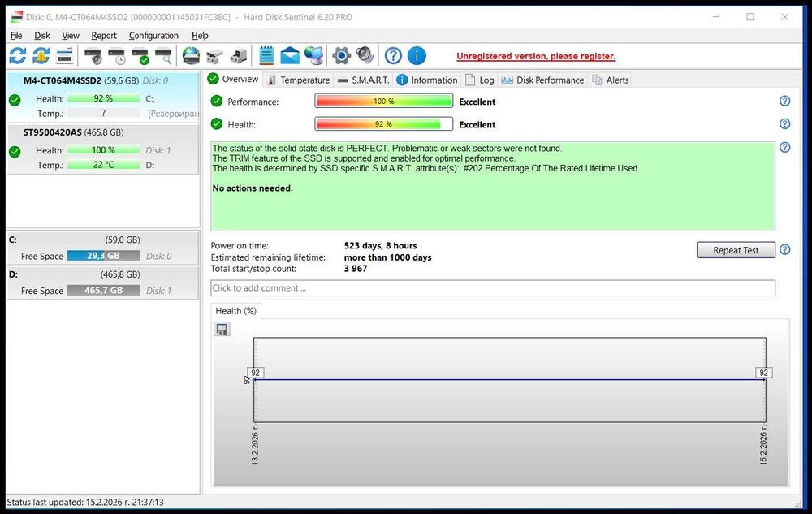
Task: Click the '3 967' start/stop count value
Action: [356, 269]
